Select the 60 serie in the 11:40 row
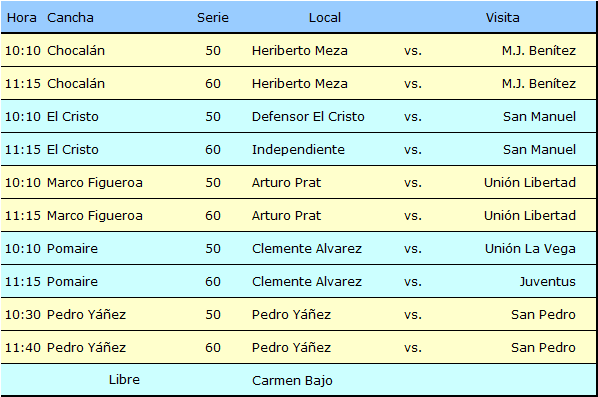598x397 pixels. pos(213,347)
